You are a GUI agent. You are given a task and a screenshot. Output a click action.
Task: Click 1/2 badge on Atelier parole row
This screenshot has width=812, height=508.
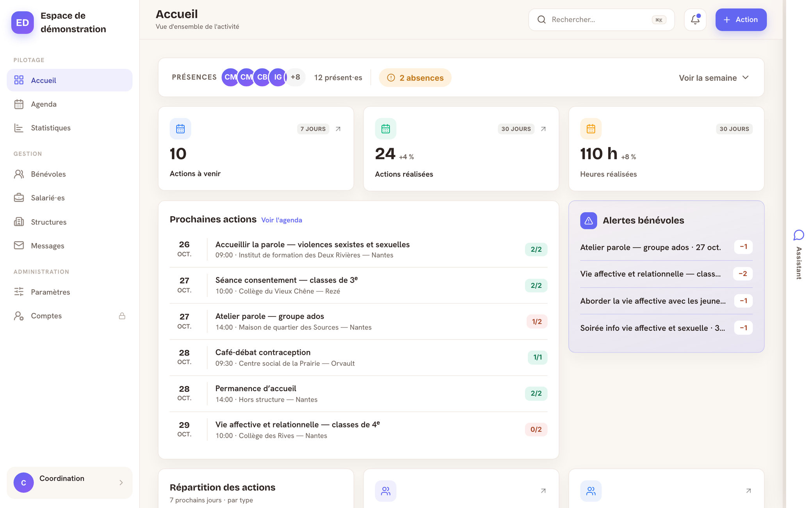point(537,322)
